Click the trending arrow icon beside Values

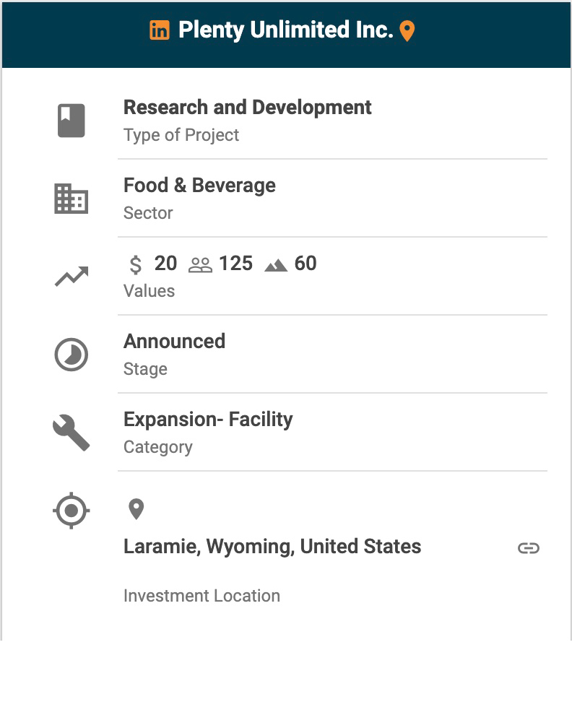(71, 277)
